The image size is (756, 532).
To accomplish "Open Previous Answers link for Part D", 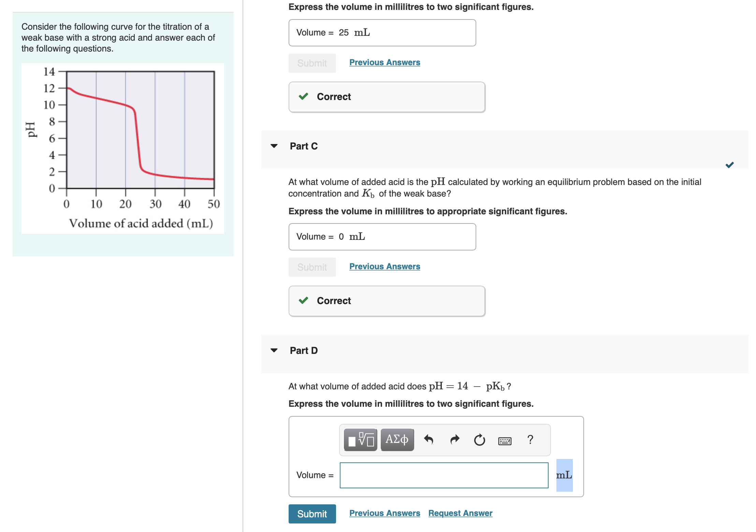I will point(384,513).
